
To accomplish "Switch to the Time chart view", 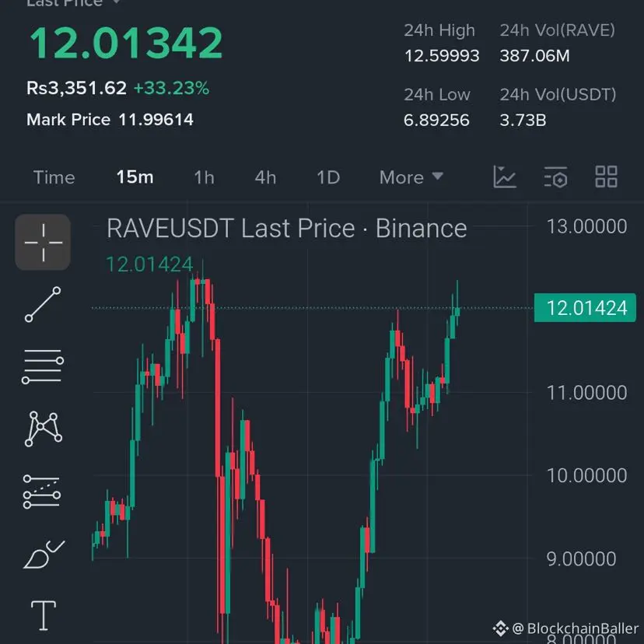I will pos(54,177).
